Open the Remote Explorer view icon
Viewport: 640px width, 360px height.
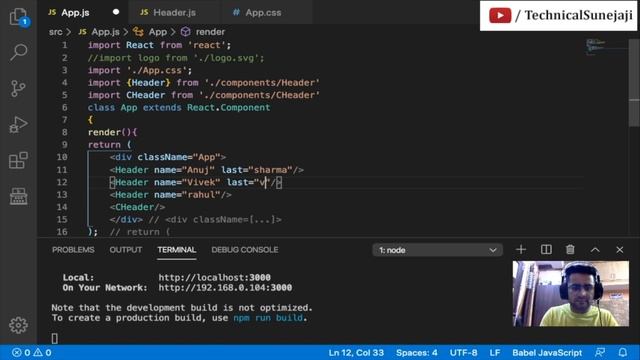pyautogui.click(x=18, y=196)
